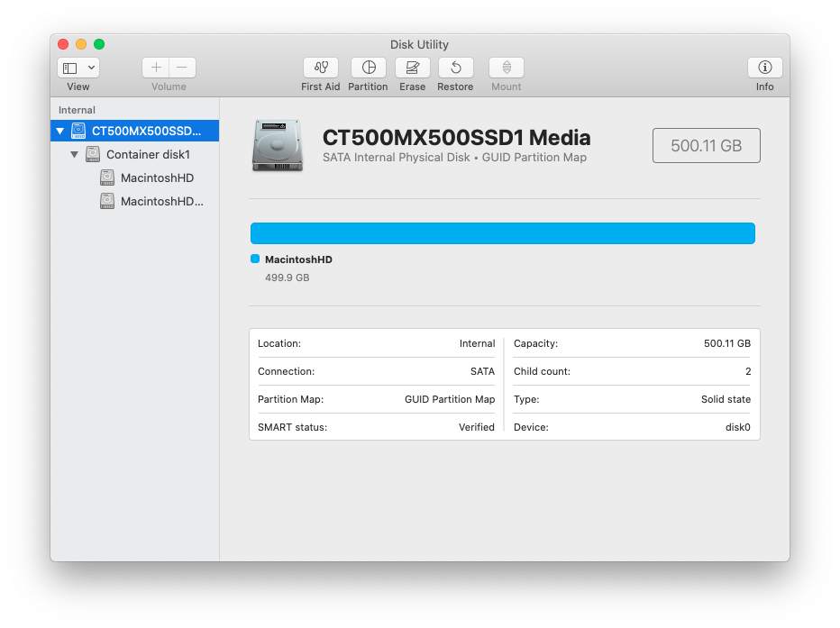
Task: Click the large hard drive image
Action: (278, 146)
